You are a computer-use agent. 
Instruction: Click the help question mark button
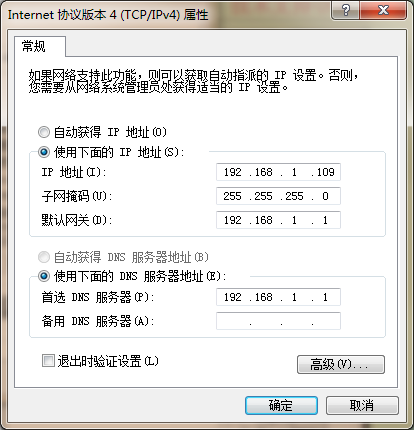(x=345, y=10)
